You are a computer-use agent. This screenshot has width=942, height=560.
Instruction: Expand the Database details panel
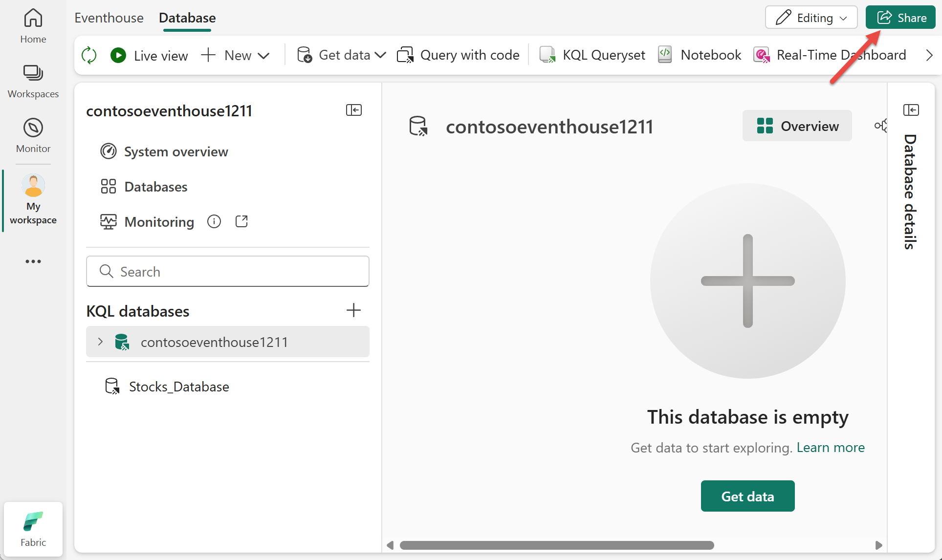click(911, 110)
